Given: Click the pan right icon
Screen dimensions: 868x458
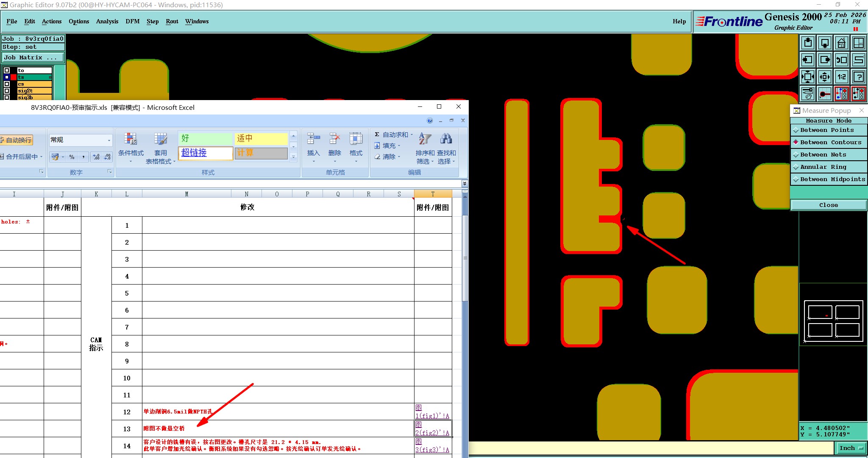Looking at the screenshot, I should 824,60.
